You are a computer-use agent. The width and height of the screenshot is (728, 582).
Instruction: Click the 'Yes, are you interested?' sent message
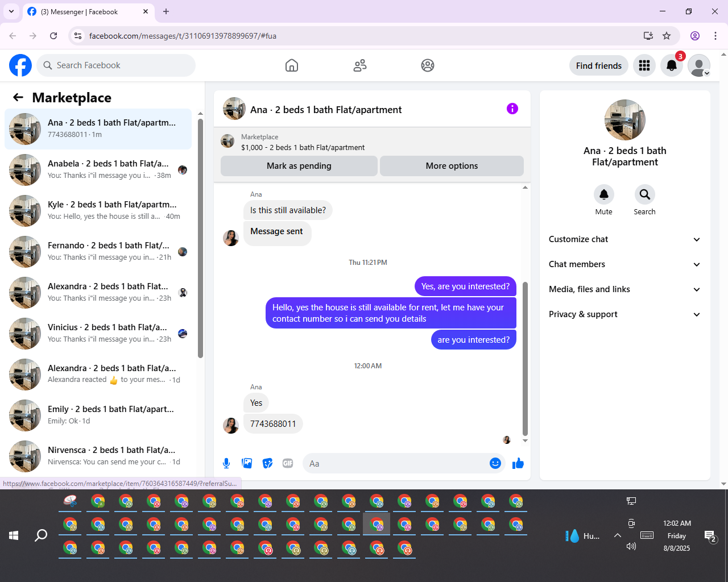click(x=465, y=286)
